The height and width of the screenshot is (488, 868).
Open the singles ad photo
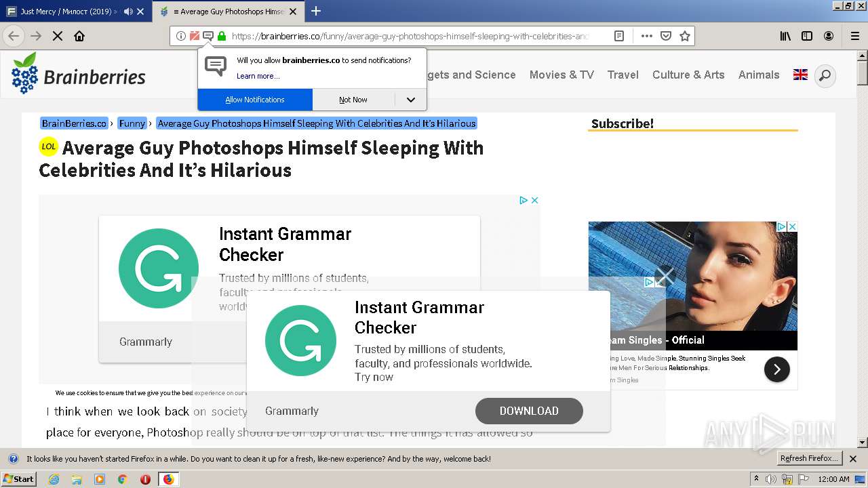[693, 277]
